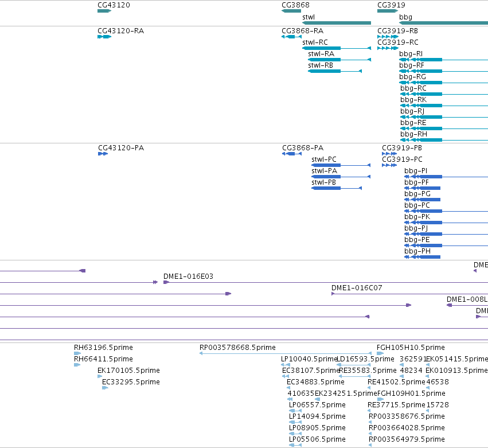Select clone DME1-008L at right edge
The image size is (488, 448).
point(467,305)
